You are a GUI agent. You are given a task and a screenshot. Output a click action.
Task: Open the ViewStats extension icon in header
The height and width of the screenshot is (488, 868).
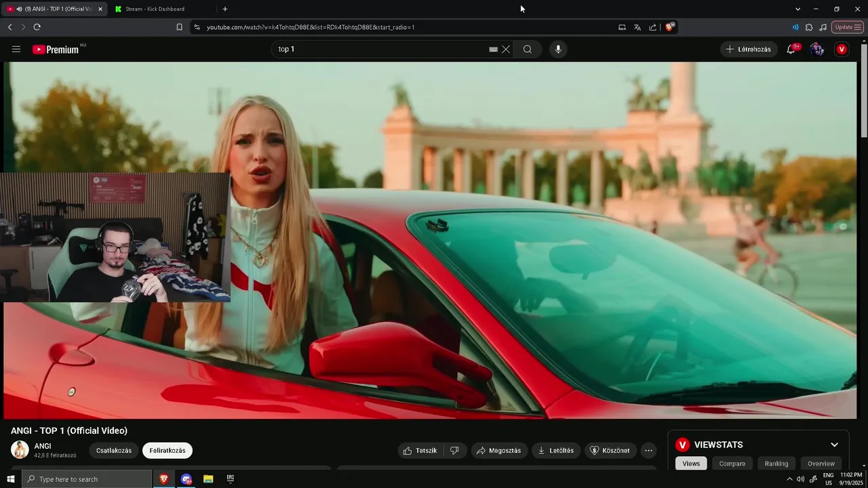tap(842, 49)
